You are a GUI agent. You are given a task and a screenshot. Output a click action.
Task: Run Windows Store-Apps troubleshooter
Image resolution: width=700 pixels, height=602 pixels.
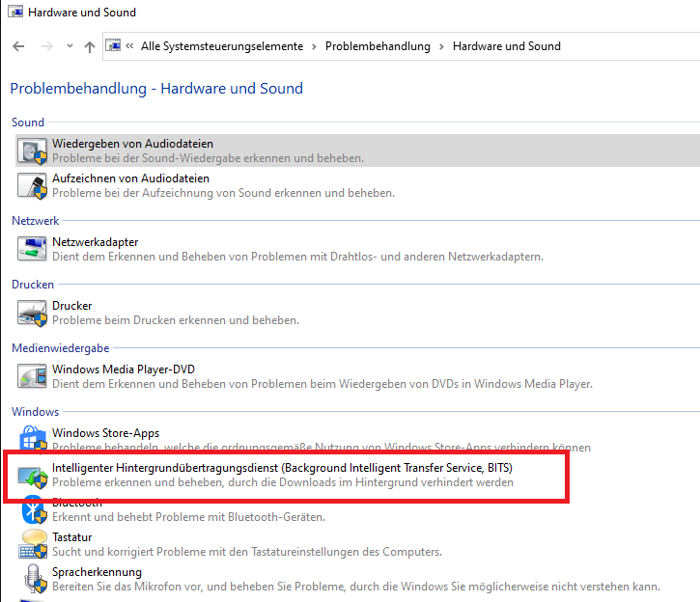[x=105, y=433]
